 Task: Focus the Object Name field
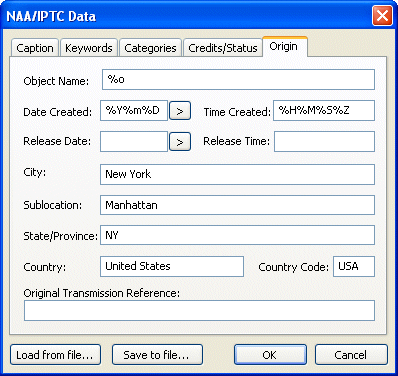point(238,80)
